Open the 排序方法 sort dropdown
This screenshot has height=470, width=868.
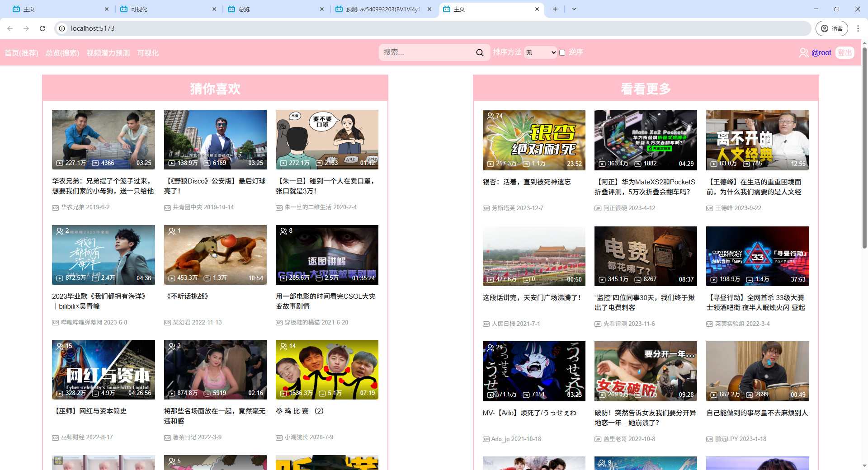click(x=541, y=52)
